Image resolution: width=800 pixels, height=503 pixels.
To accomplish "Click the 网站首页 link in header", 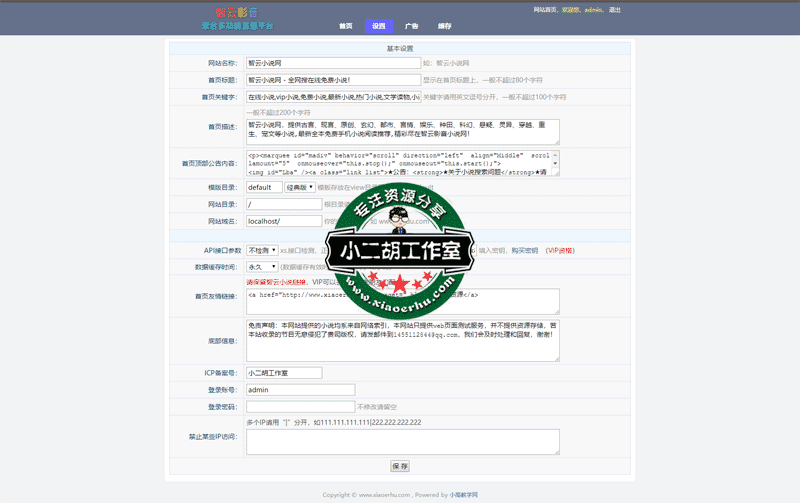I will pos(545,10).
